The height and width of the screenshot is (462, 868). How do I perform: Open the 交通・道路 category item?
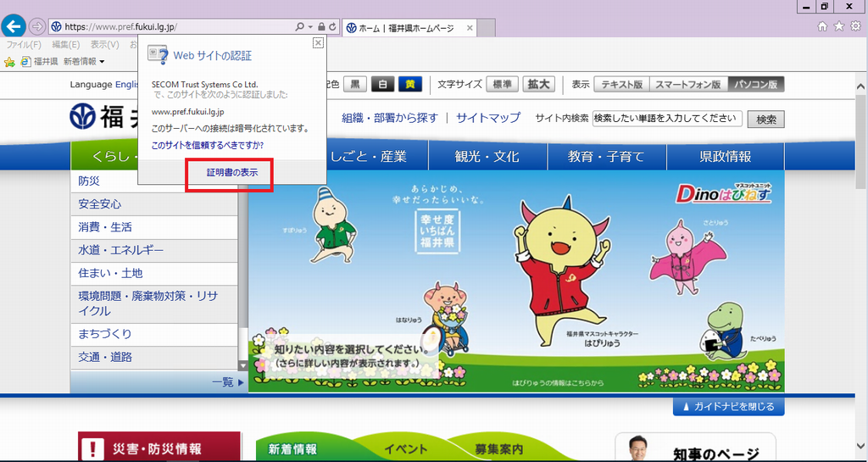(x=154, y=358)
